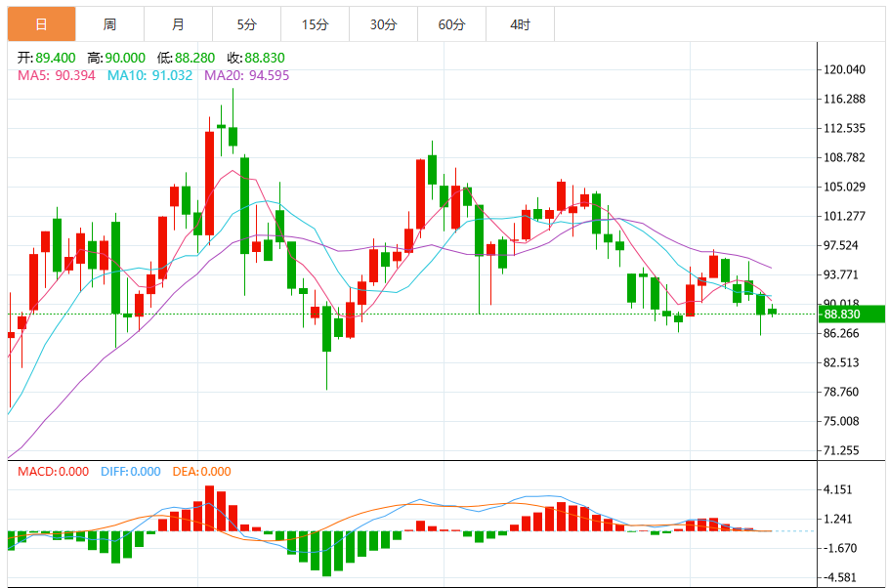The height and width of the screenshot is (588, 889).
Task: Switch to the 4时 timeframe tab
Action: coord(520,24)
